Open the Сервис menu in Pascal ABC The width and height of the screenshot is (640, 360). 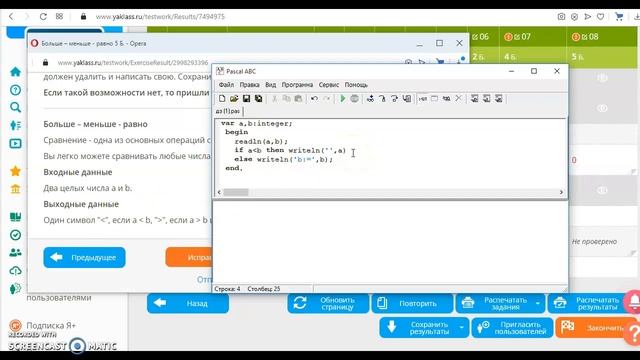click(329, 85)
